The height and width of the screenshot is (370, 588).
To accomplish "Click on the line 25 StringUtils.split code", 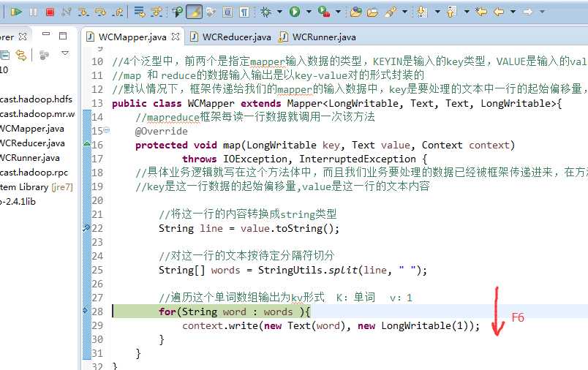I will coord(293,270).
